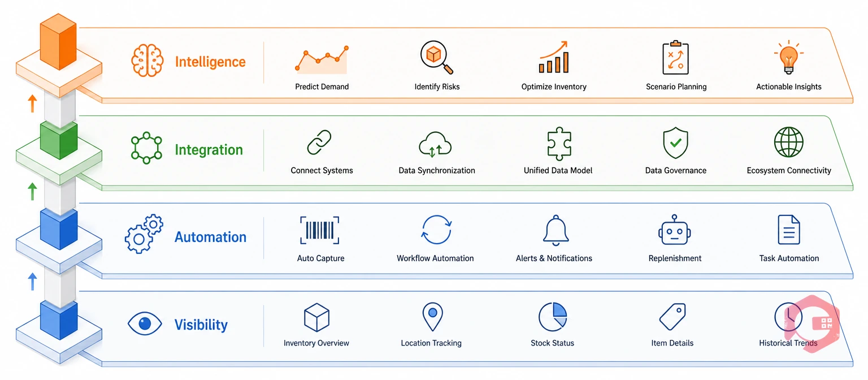Open the Scenario Planning clipboard icon
This screenshot has height=380, width=868.
pos(676,58)
